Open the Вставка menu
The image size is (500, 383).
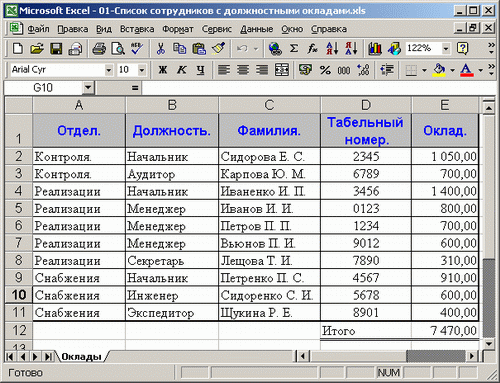pyautogui.click(x=137, y=29)
